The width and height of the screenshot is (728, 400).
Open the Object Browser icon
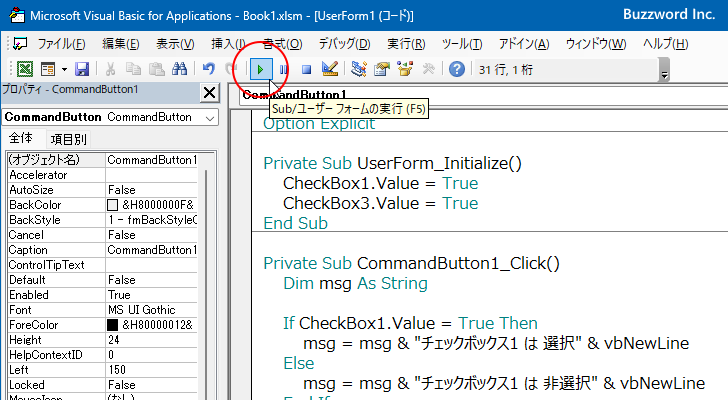(x=405, y=70)
